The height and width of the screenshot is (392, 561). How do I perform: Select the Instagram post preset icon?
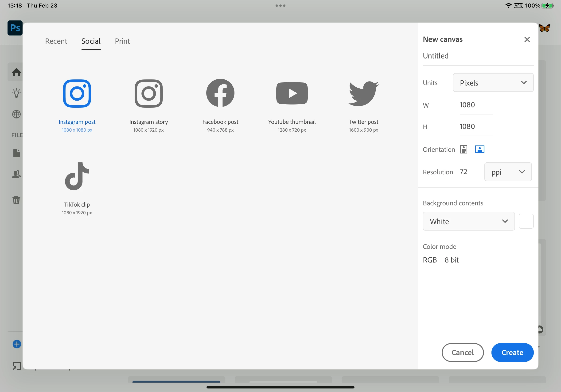(x=77, y=93)
